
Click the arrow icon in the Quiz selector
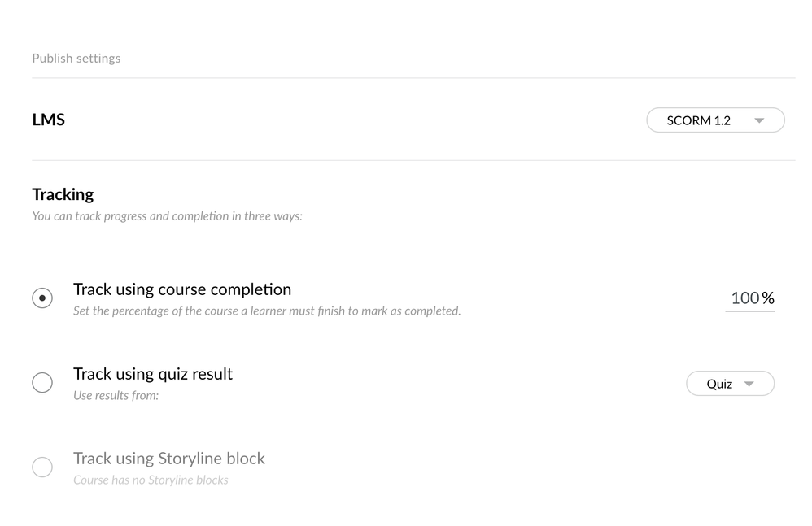coord(749,384)
